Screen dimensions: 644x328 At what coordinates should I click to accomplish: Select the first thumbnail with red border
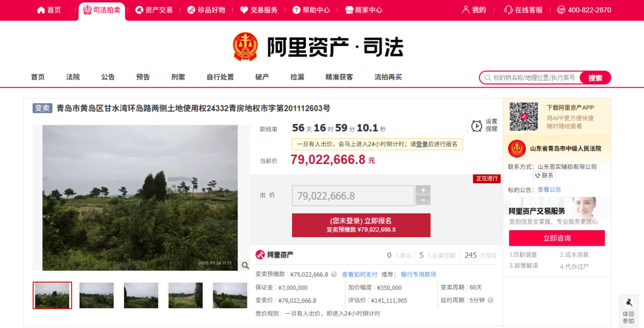pos(52,295)
